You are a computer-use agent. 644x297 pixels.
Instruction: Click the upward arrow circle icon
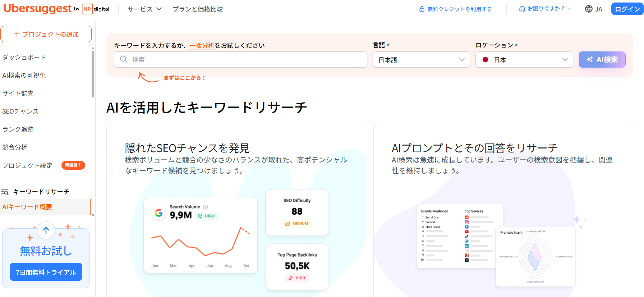point(46,230)
